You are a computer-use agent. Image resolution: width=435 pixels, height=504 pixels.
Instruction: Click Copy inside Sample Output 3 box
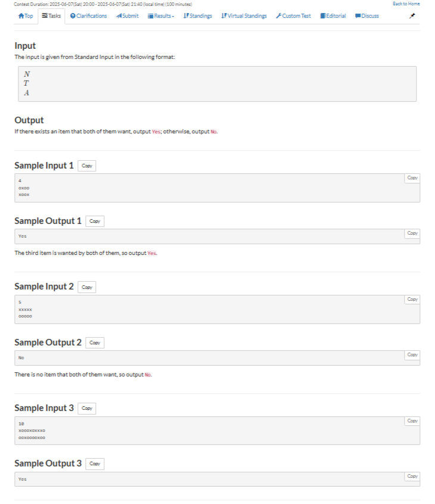click(x=412, y=477)
